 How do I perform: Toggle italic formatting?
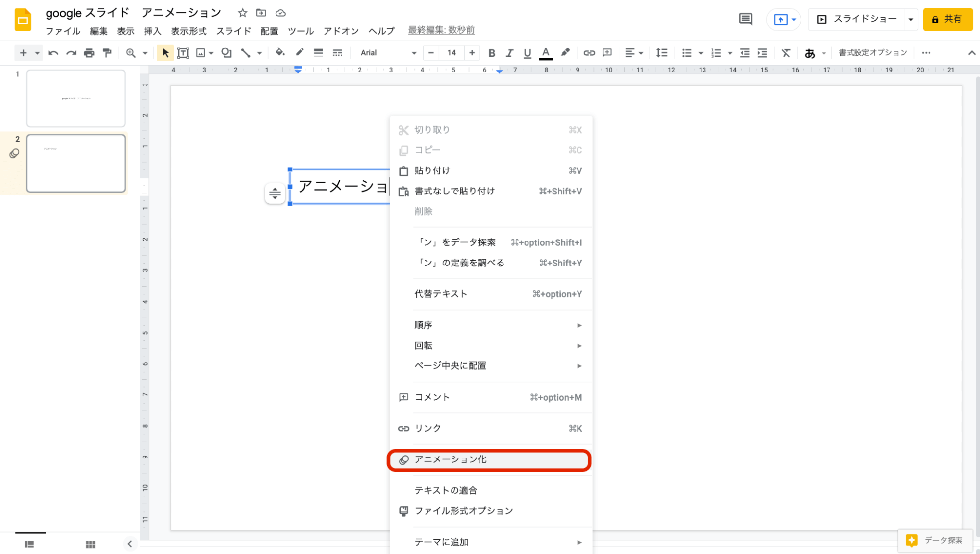(510, 53)
